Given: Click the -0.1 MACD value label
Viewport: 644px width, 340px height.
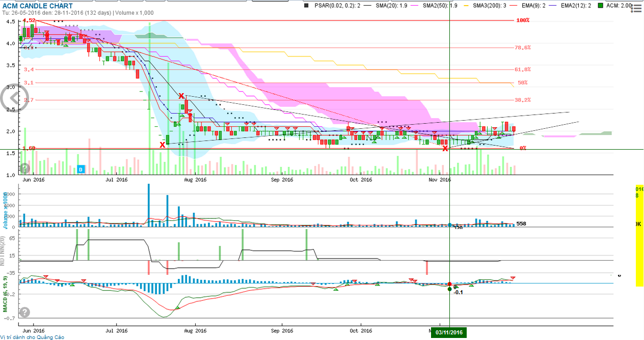Looking at the screenshot, I should coord(458,292).
